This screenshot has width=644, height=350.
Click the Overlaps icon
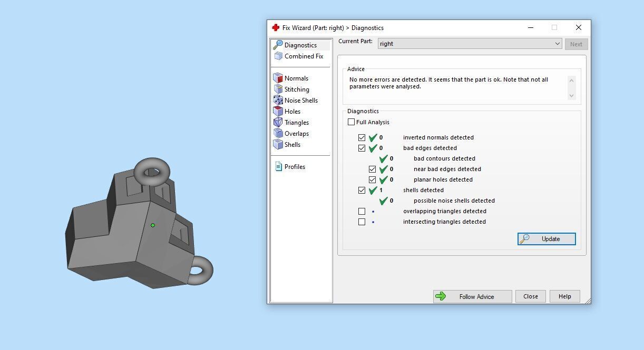point(278,134)
